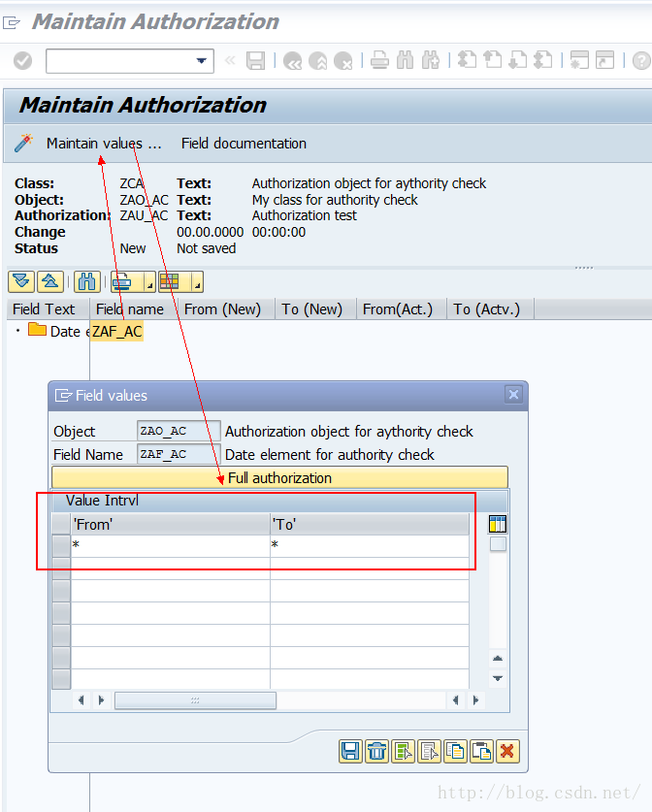Click the green checkmark Enter icon
652x812 pixels.
pyautogui.click(x=22, y=61)
